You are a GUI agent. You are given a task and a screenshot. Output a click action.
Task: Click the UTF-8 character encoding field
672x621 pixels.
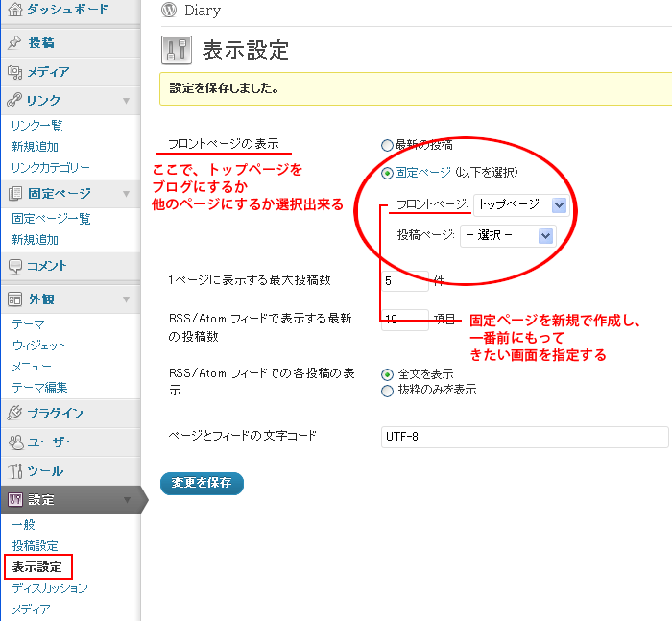524,437
